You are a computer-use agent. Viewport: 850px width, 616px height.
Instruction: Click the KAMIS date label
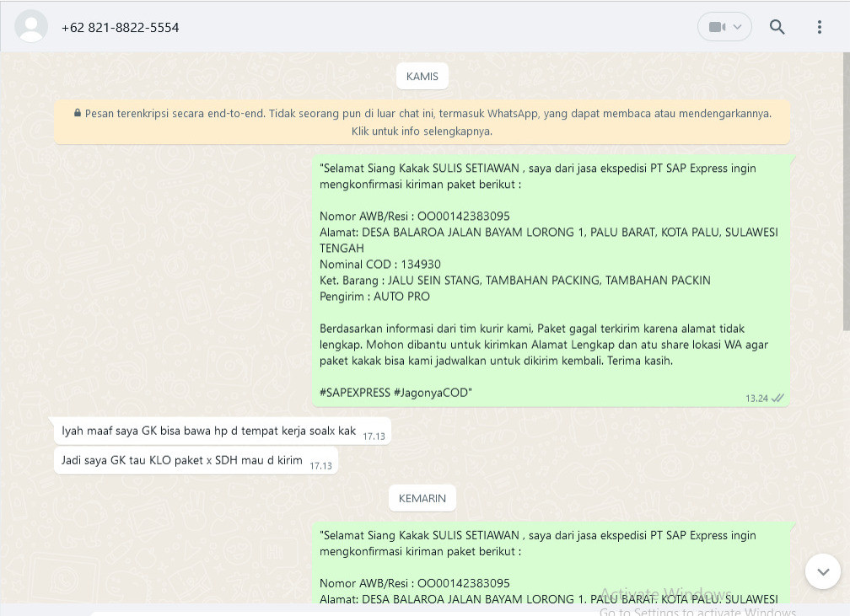click(422, 77)
